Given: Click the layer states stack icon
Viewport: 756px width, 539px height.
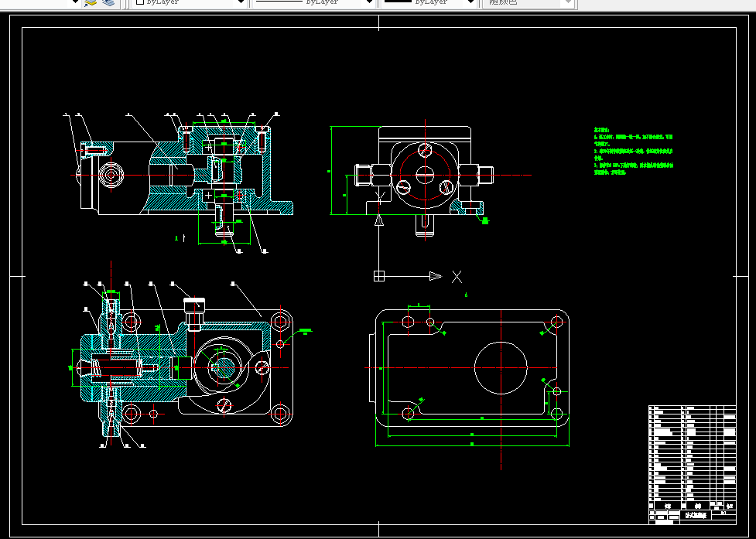Looking at the screenshot, I should tap(109, 2).
